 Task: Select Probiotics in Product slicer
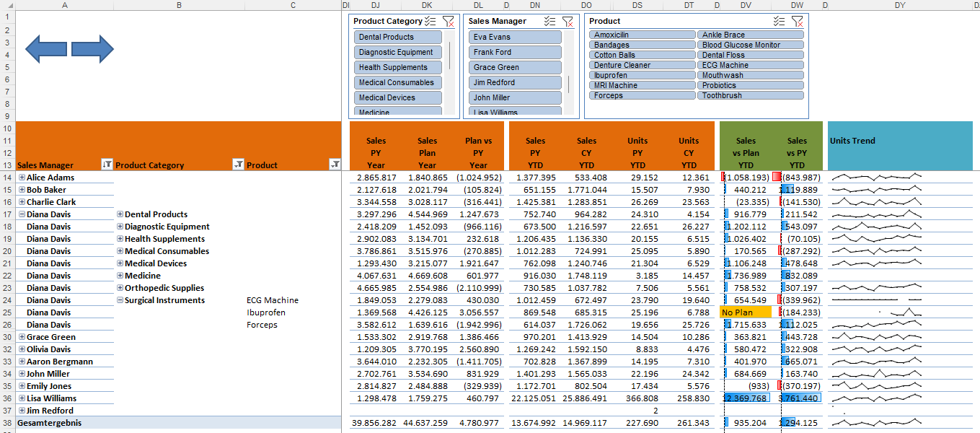pos(750,85)
